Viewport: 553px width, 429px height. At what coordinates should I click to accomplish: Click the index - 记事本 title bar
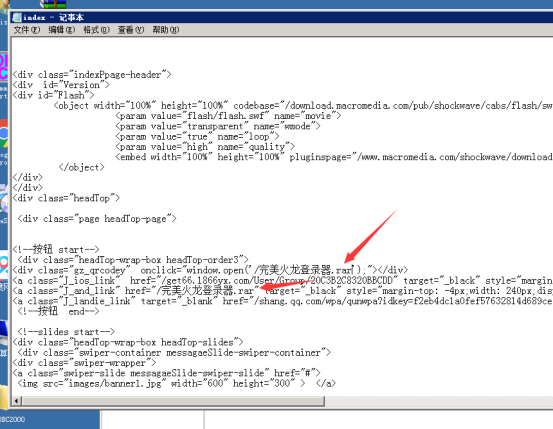pos(282,17)
